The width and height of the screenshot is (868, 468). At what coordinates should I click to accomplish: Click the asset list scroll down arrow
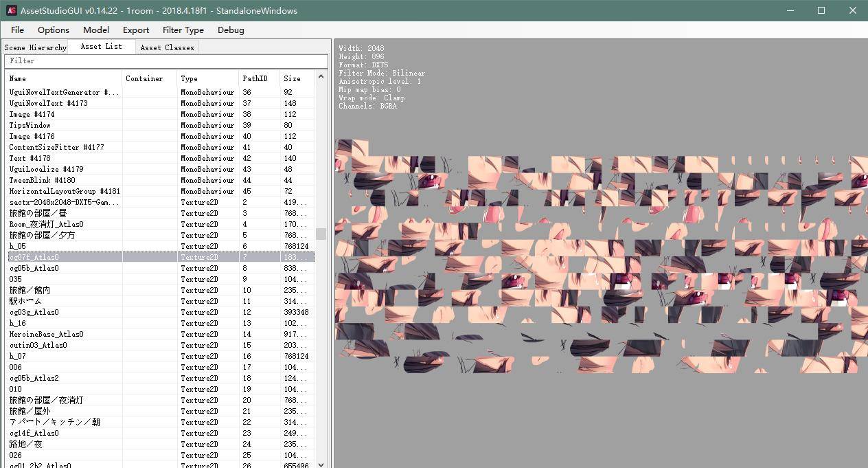point(321,464)
